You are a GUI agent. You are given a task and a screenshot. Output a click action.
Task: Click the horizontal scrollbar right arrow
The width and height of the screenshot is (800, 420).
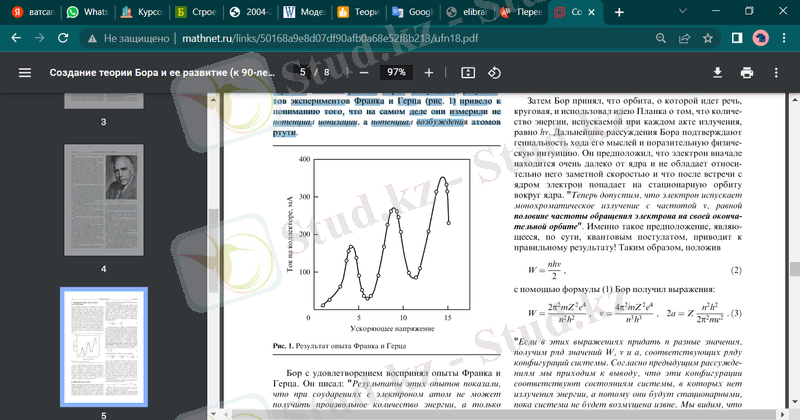click(x=785, y=414)
